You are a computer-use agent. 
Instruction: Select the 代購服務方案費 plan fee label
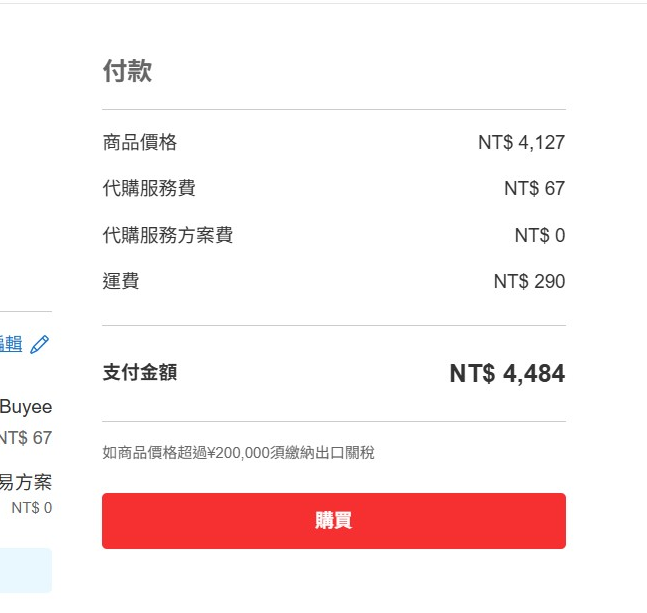[168, 235]
